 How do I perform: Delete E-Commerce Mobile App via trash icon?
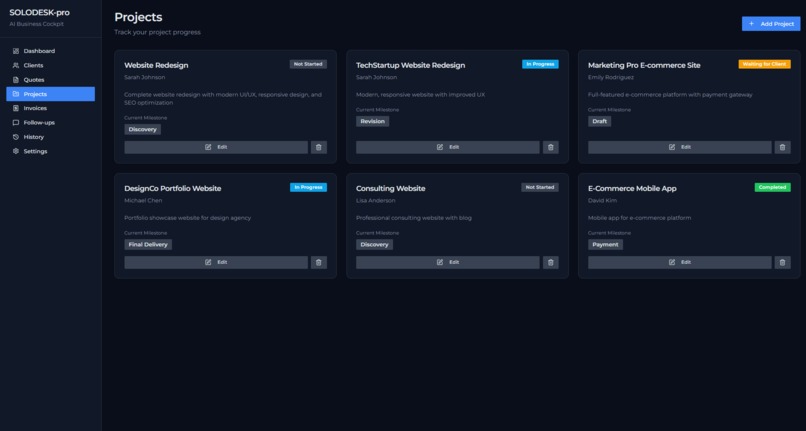(x=782, y=262)
